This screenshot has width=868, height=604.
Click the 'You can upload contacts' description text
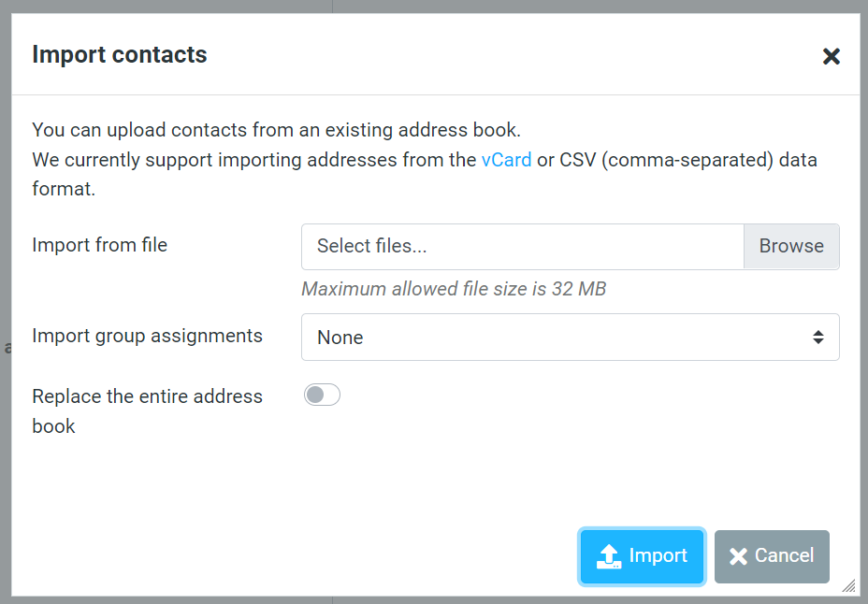(x=276, y=130)
